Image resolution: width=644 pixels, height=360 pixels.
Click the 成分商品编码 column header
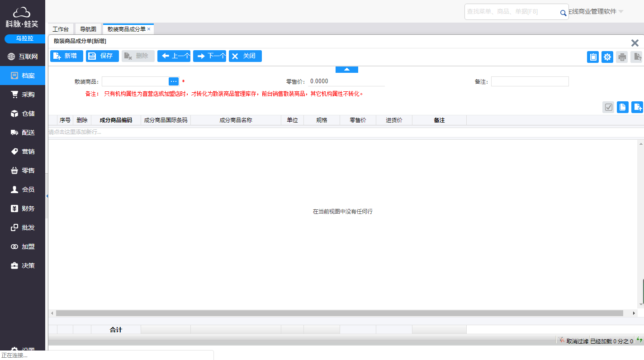tap(116, 120)
